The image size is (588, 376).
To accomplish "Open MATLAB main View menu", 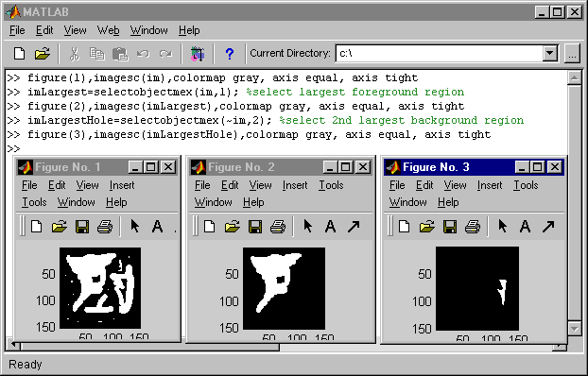I will point(75,30).
